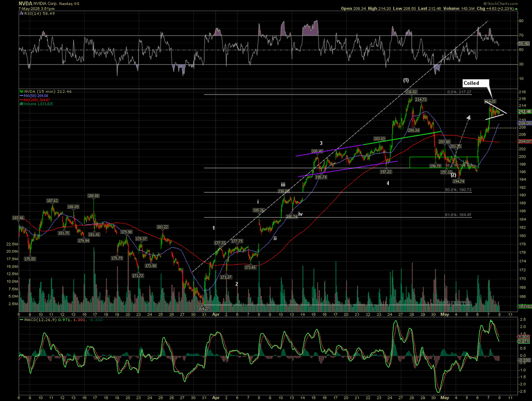Click the 214.73 price label
532x401 pixels.
[421, 99]
